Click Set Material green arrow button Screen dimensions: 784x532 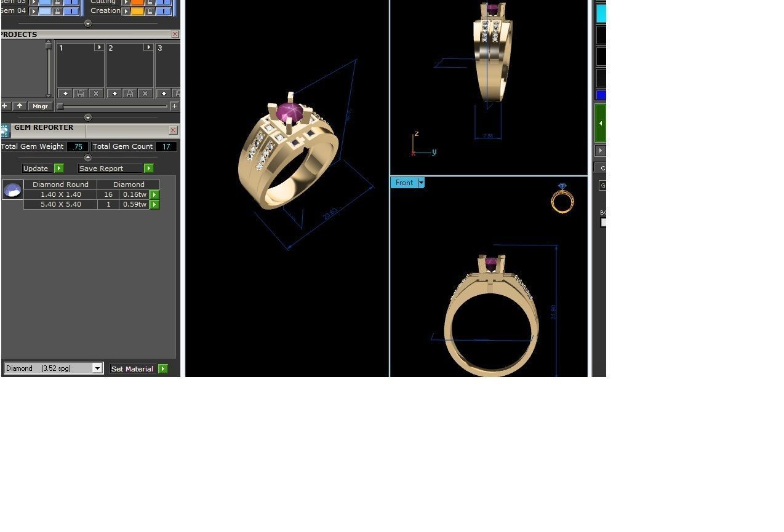click(x=163, y=369)
